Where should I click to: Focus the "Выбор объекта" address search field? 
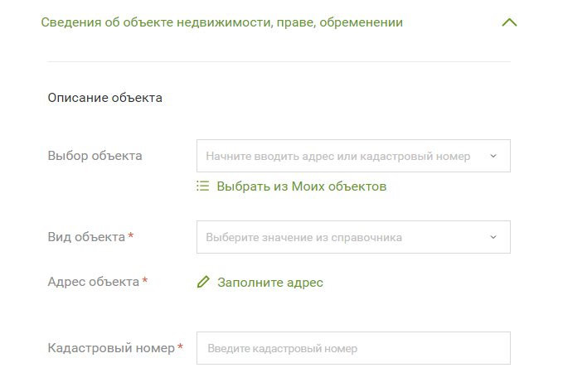pos(338,156)
